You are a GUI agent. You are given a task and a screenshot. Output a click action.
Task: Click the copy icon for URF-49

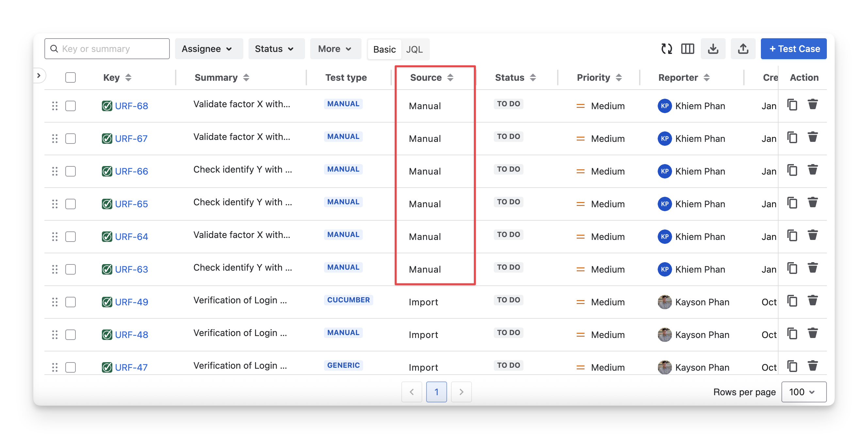click(x=792, y=301)
